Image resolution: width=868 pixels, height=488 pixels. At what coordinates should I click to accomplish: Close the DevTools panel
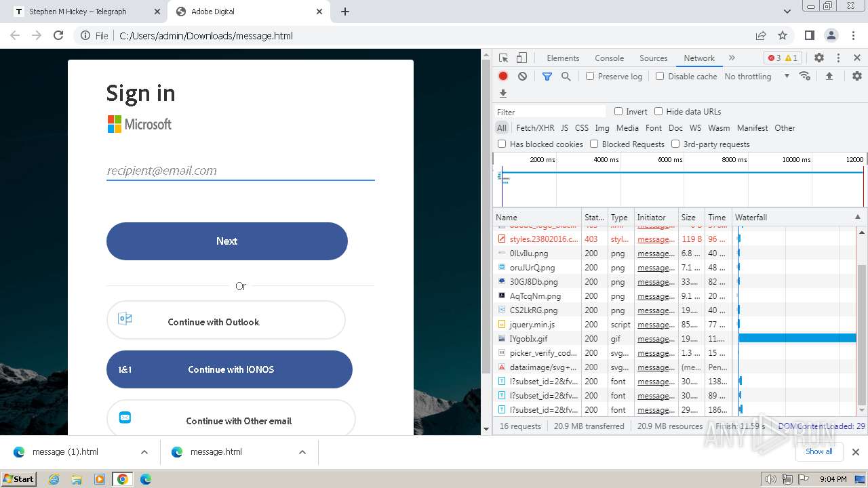(857, 58)
